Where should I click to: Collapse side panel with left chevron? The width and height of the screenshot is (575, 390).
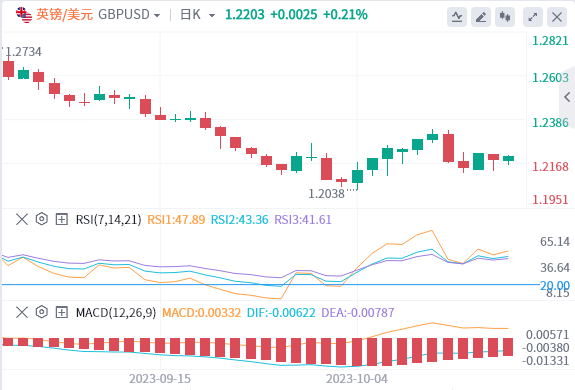tap(567, 97)
